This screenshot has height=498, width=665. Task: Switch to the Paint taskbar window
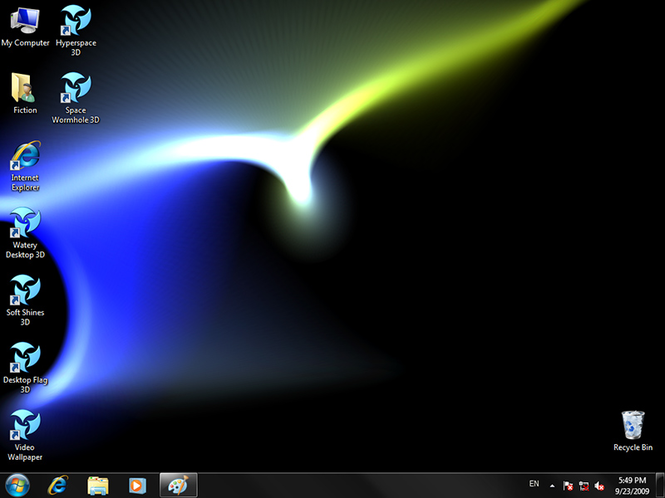[x=178, y=485]
